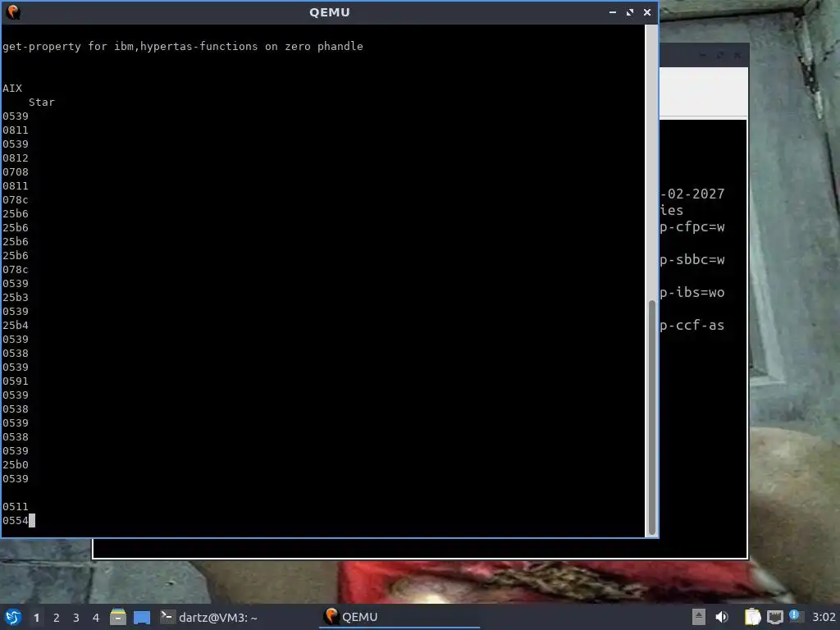840x630 pixels.
Task: Click the update notification tray icon
Action: (794, 615)
